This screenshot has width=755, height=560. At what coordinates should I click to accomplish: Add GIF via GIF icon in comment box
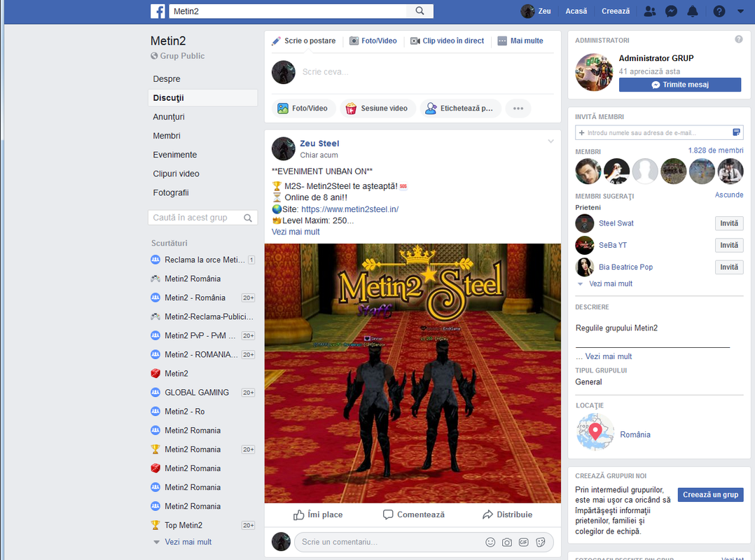tap(524, 542)
